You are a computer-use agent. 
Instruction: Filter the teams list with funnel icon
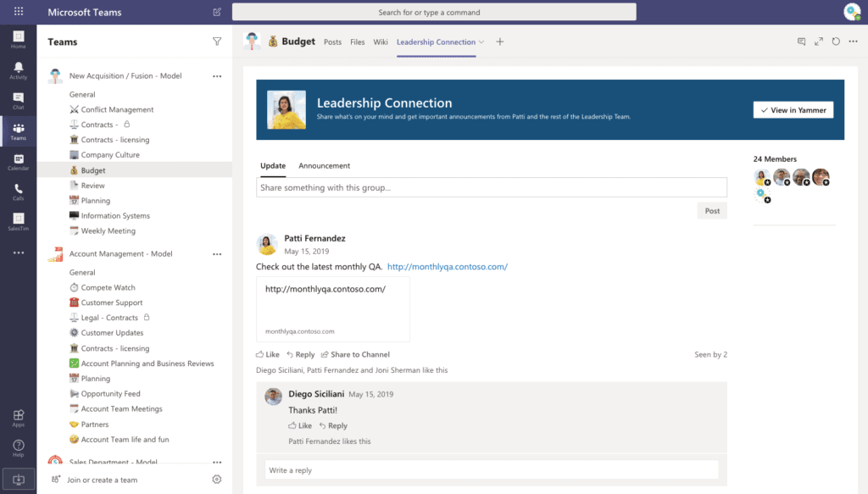217,42
